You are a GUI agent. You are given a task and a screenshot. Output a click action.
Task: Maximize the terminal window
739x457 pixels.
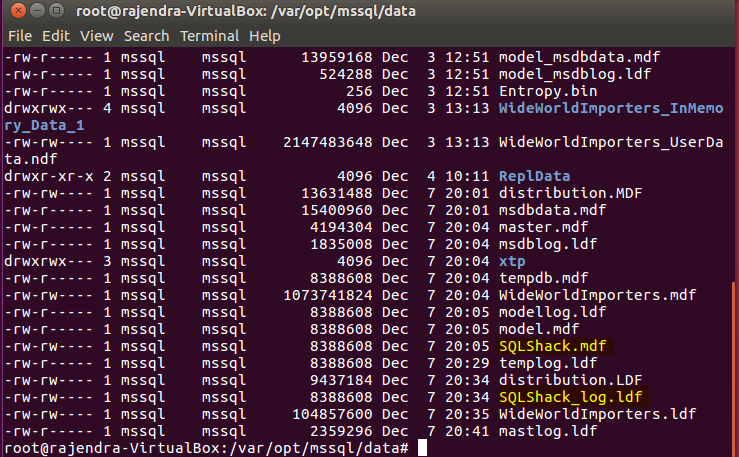54,12
